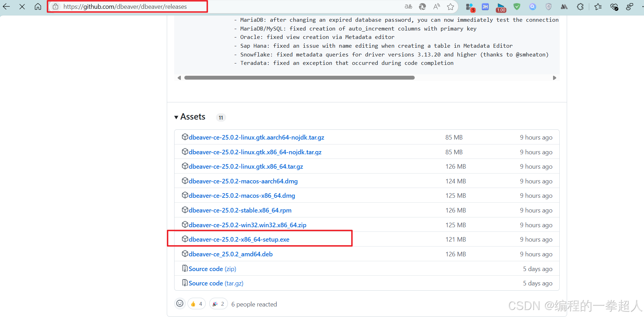Click the Teradata fixed exception release note line

[x=344, y=63]
